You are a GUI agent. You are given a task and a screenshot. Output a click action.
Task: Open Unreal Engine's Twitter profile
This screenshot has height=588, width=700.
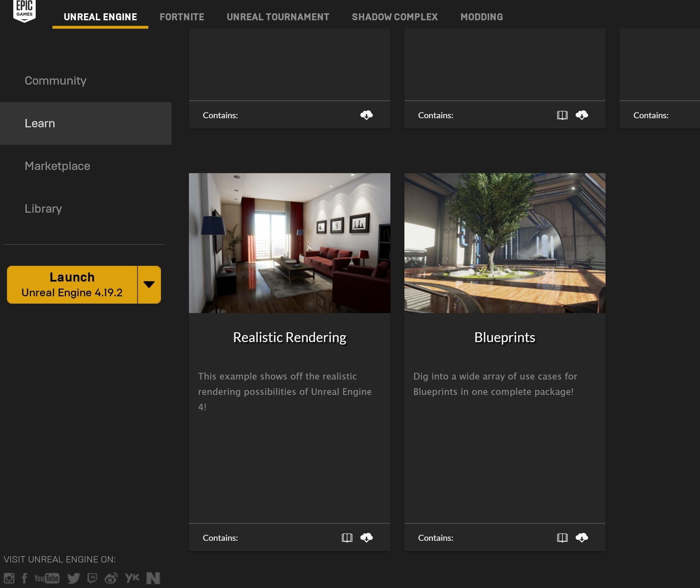tap(73, 578)
